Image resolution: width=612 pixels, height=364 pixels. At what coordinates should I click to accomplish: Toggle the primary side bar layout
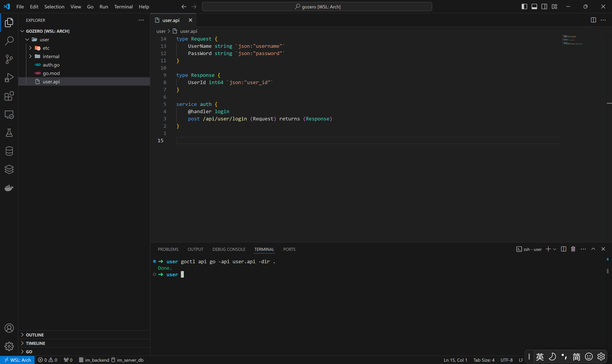tap(524, 7)
